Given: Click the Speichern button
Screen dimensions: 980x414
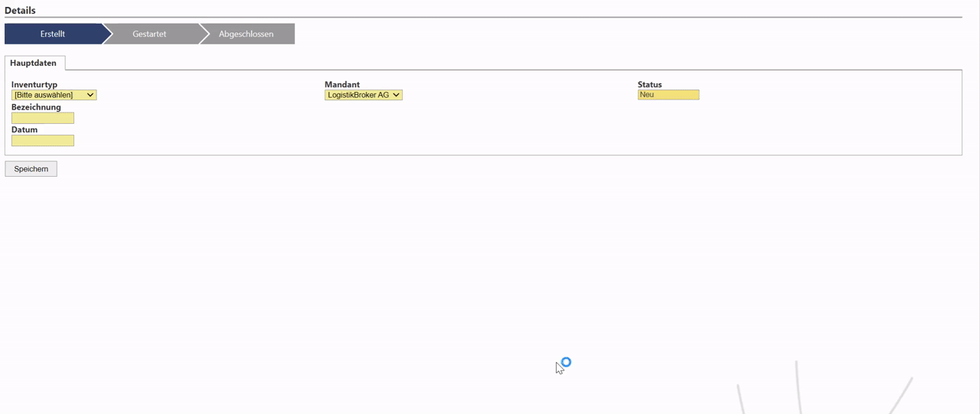Looking at the screenshot, I should tap(31, 168).
